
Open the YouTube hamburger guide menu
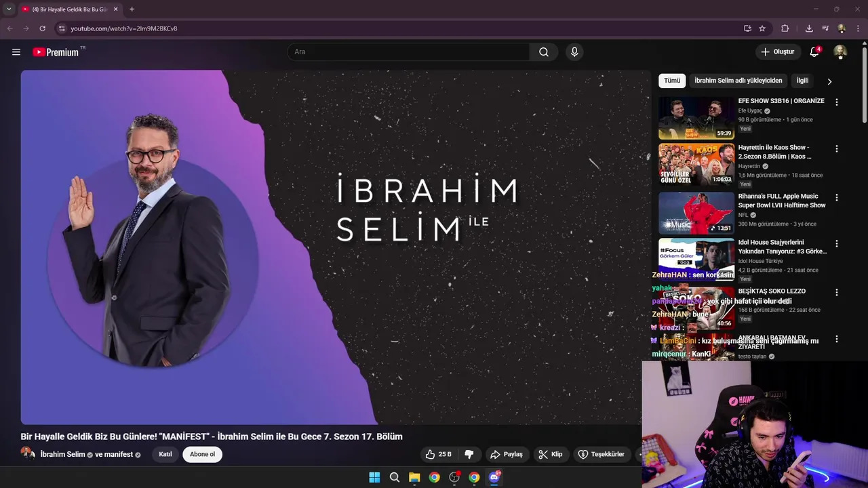coord(16,52)
